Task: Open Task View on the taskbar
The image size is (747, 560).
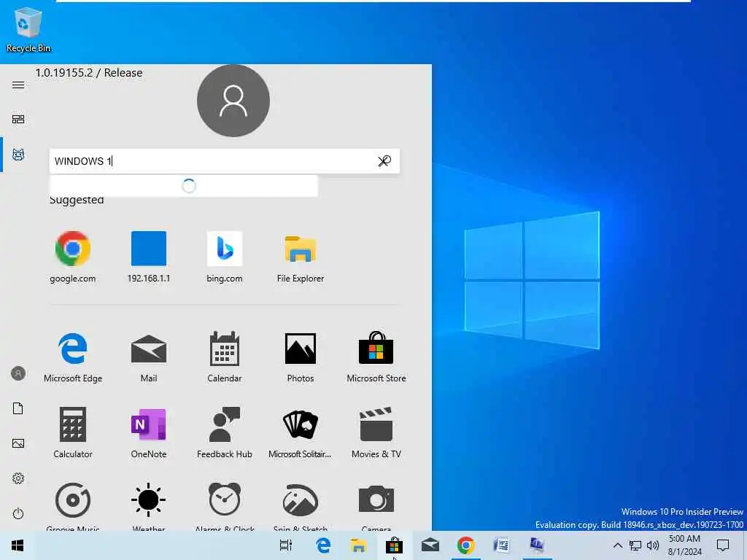Action: tap(286, 545)
